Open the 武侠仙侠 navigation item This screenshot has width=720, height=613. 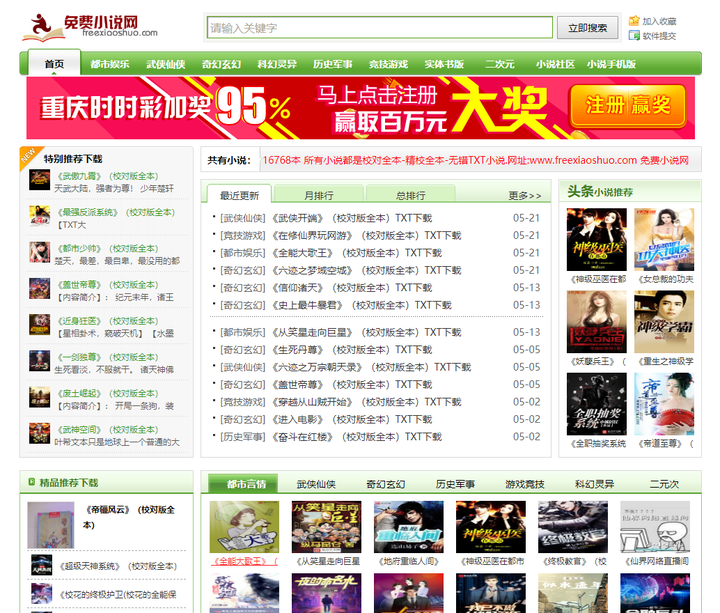coord(166,64)
